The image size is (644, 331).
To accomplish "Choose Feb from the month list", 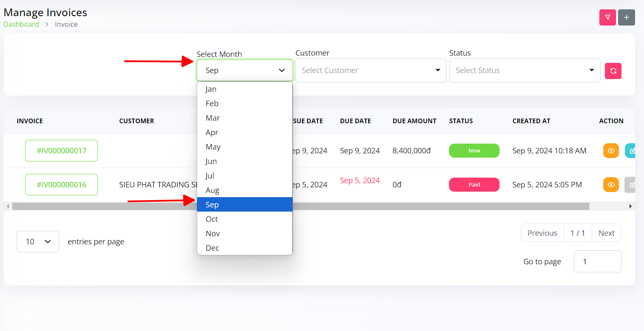I will 245,104.
